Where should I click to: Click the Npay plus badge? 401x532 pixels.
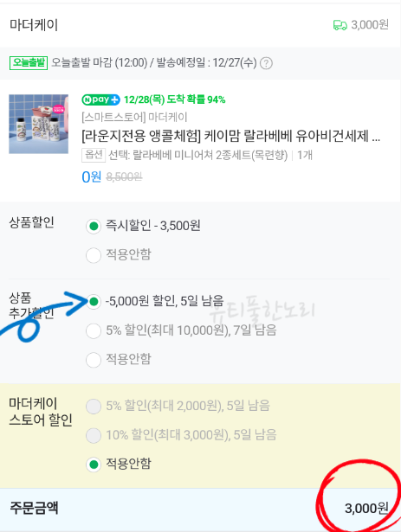[x=101, y=99]
